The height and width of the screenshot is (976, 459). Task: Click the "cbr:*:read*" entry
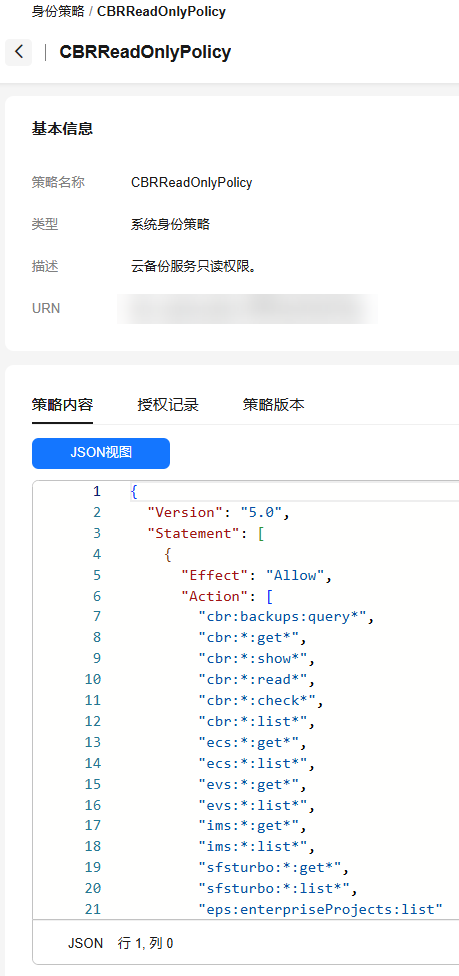click(256, 680)
